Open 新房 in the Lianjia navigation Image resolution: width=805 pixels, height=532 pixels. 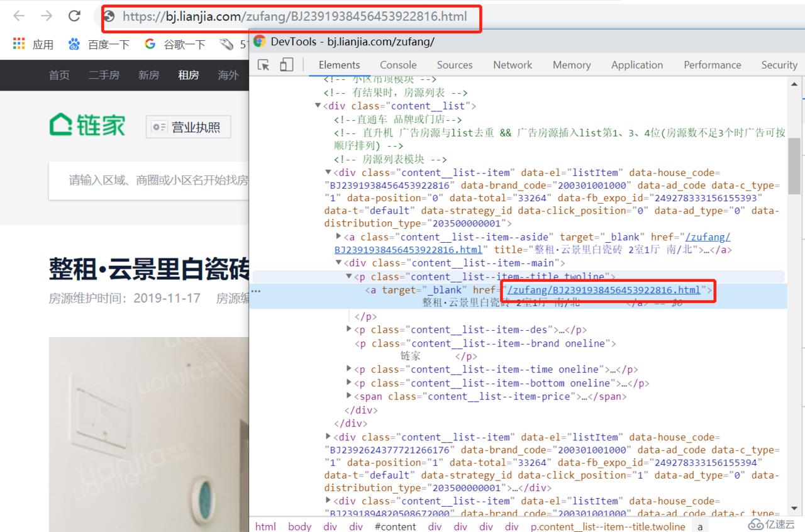click(x=148, y=75)
